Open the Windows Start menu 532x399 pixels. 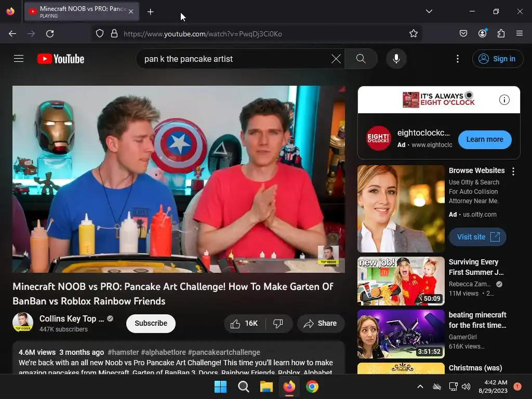[220, 387]
